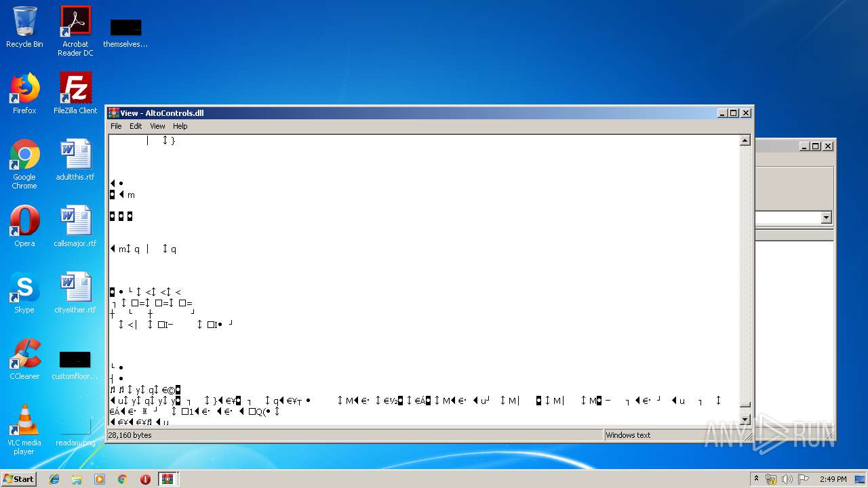Launch FileZilla Client shortcut
The height and width of the screenshot is (488, 868).
(75, 94)
